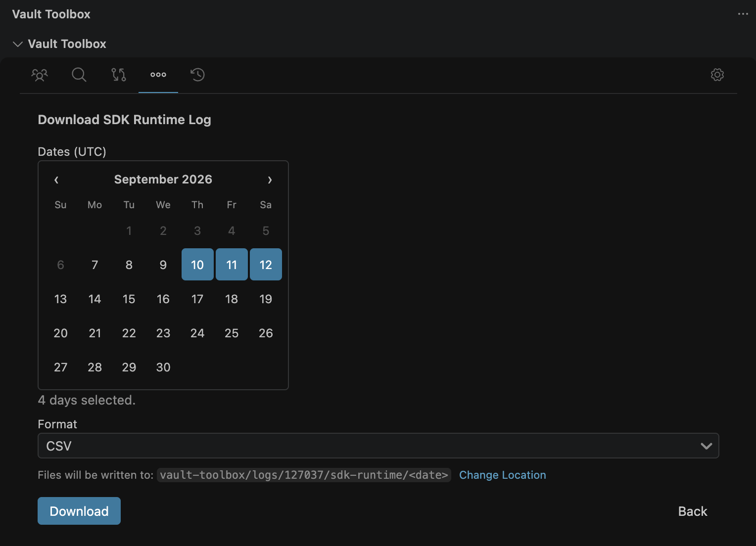The width and height of the screenshot is (756, 546).
Task: Select September 16 in the calendar
Action: [x=163, y=299]
